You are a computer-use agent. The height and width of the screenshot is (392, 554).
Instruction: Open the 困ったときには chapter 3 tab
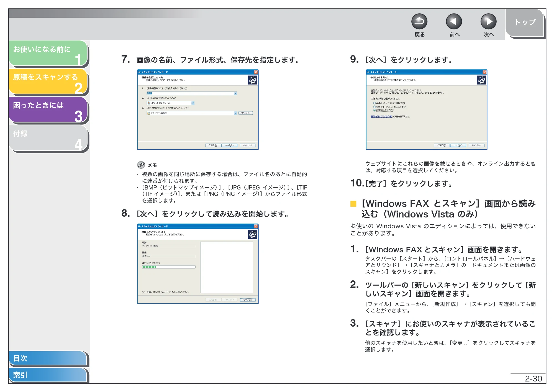[48, 110]
